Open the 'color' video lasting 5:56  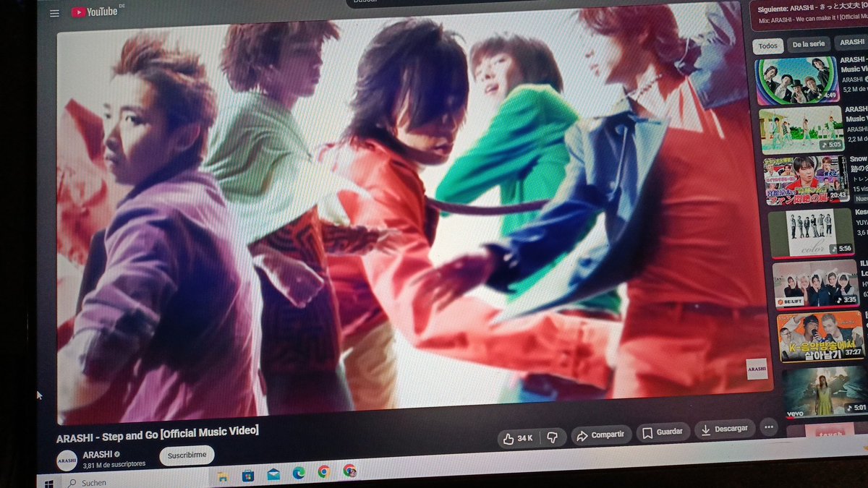(810, 232)
